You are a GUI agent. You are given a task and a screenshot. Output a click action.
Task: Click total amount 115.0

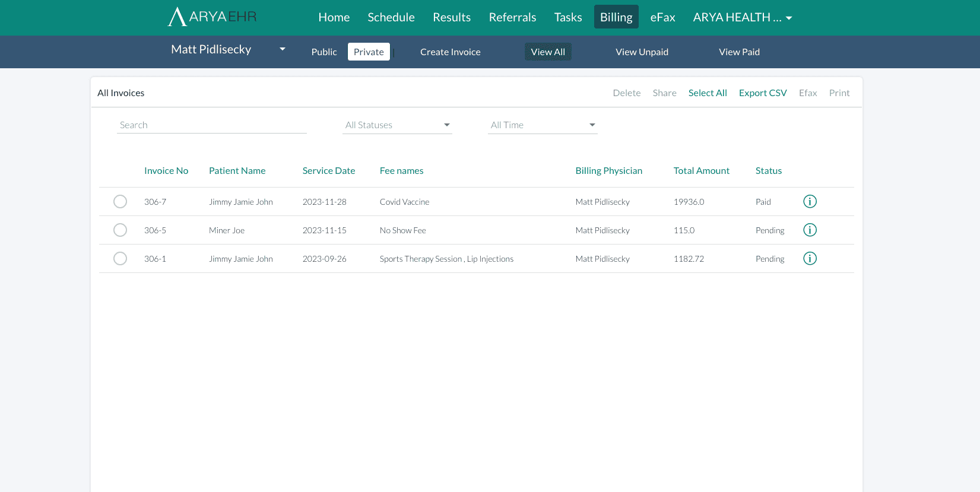tap(684, 230)
